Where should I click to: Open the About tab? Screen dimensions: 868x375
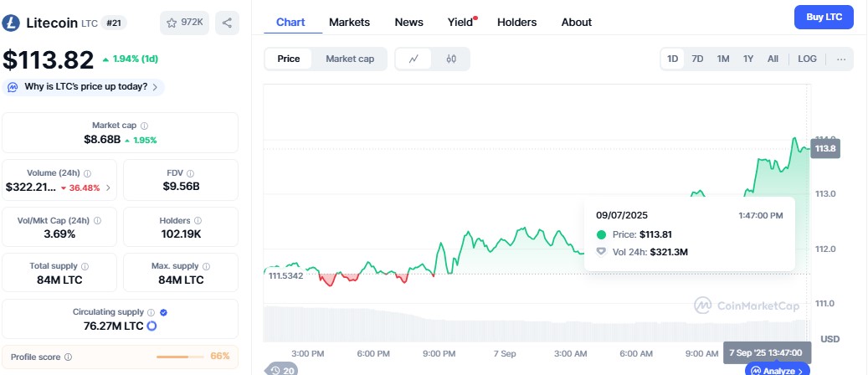tap(576, 22)
